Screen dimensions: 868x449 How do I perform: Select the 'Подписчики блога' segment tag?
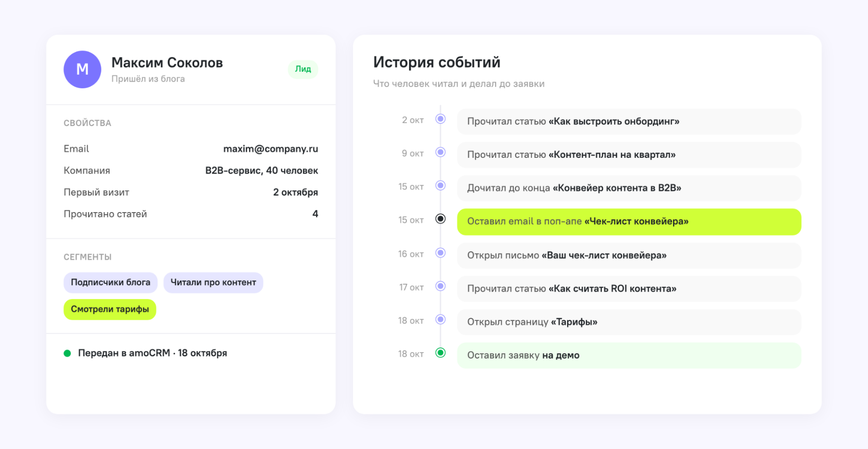click(x=110, y=283)
